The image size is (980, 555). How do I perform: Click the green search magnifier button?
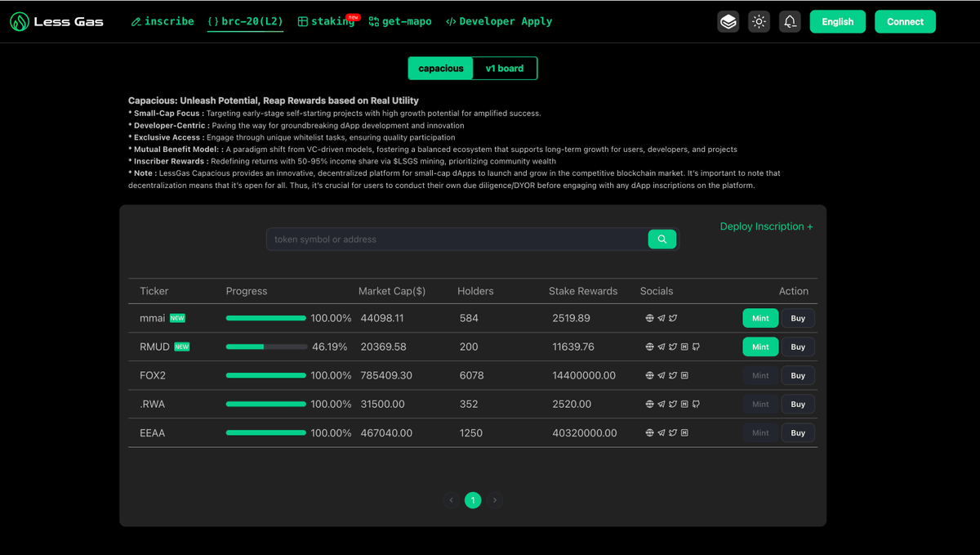click(x=662, y=239)
